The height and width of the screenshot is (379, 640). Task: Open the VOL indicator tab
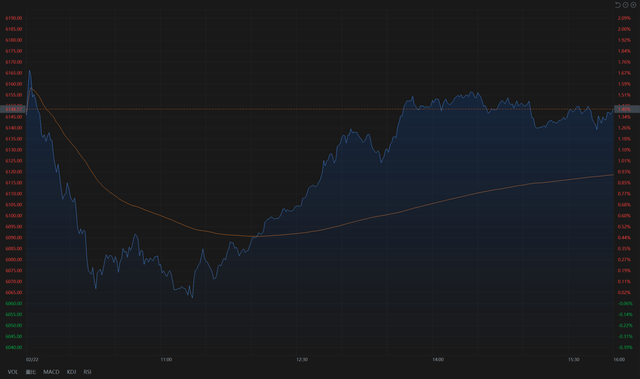[x=13, y=372]
